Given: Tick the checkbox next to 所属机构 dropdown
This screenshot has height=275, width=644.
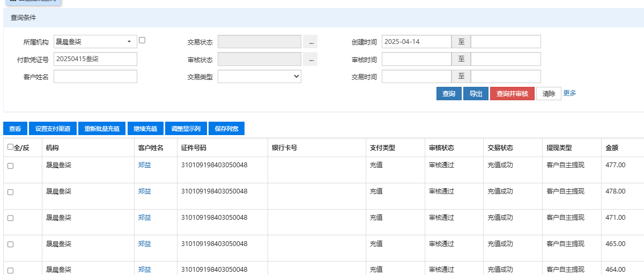Looking at the screenshot, I should [x=142, y=40].
